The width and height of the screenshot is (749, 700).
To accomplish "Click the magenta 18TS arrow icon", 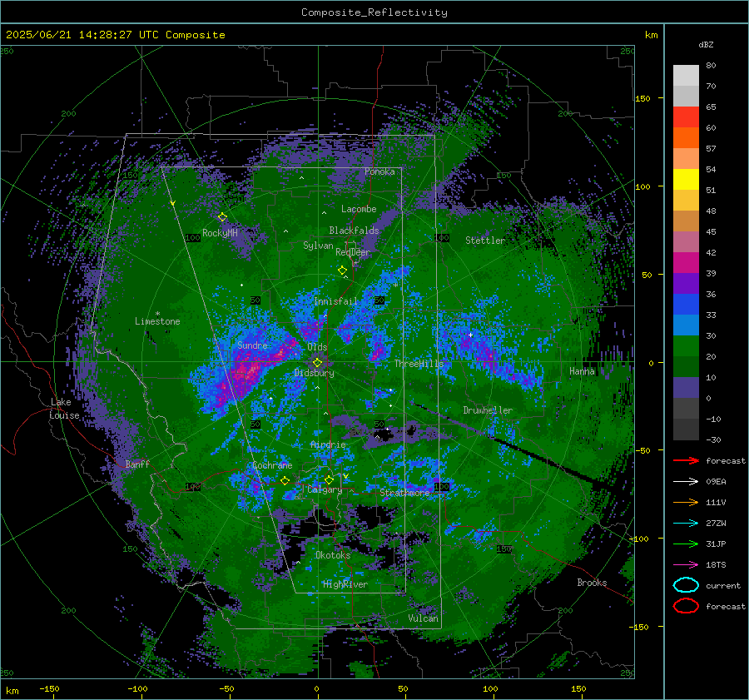I will click(x=686, y=565).
